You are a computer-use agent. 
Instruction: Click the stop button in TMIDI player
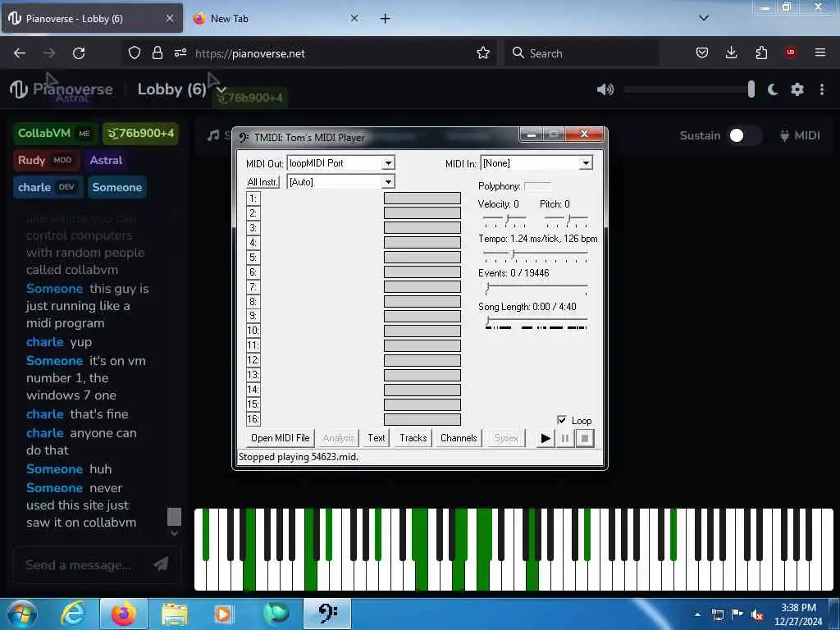pos(584,438)
